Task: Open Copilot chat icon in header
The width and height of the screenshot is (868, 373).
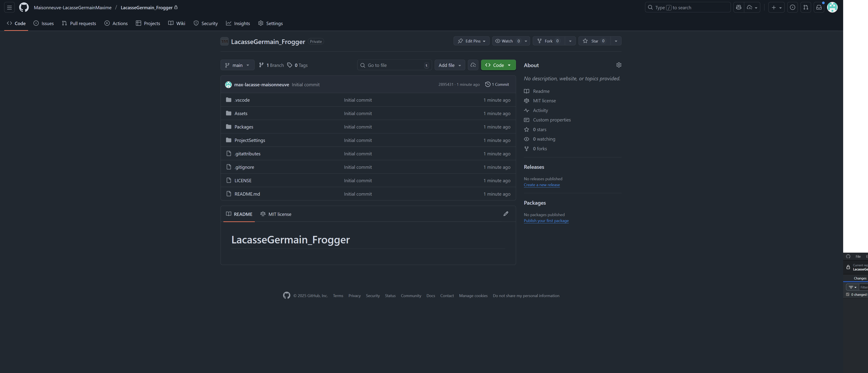Action: point(739,7)
